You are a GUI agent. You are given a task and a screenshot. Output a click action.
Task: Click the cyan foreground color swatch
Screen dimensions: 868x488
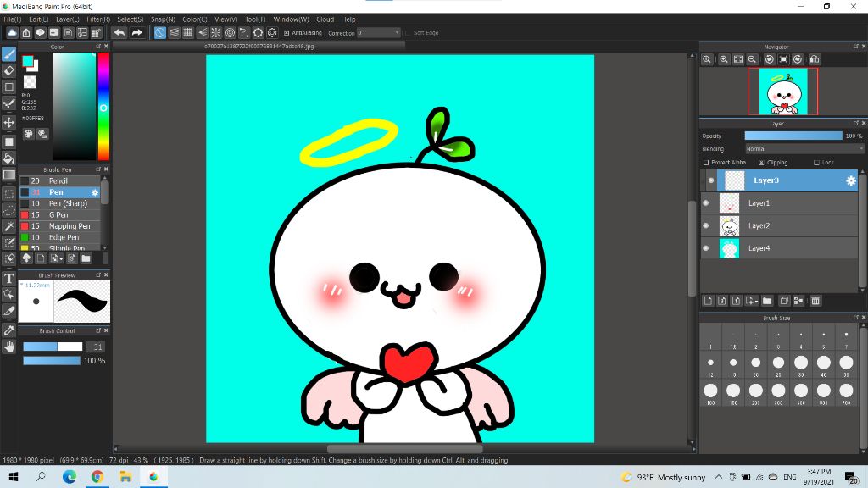click(x=27, y=61)
